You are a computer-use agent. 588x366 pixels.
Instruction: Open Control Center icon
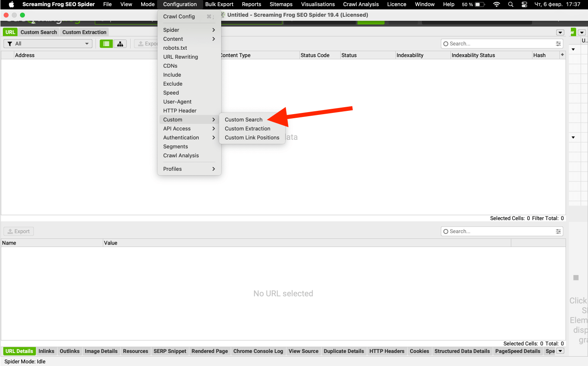524,4
